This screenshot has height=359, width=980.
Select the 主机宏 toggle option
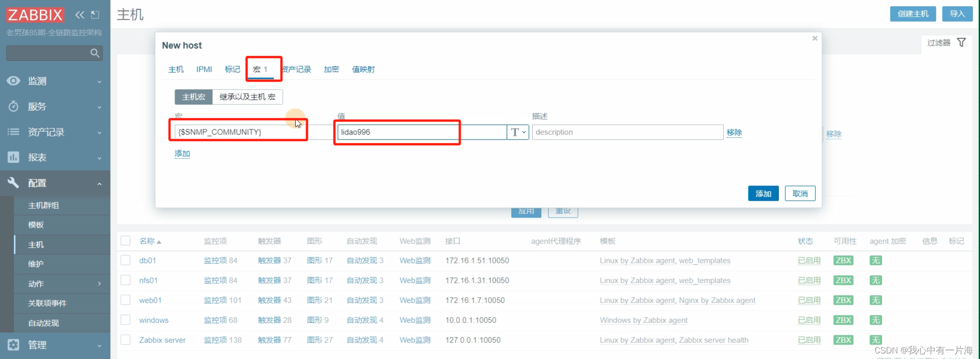(x=194, y=96)
